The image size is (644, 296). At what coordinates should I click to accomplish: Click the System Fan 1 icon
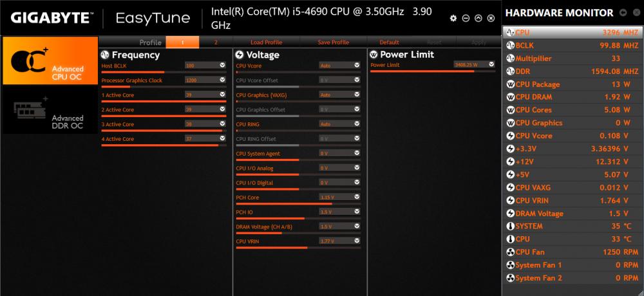point(511,265)
